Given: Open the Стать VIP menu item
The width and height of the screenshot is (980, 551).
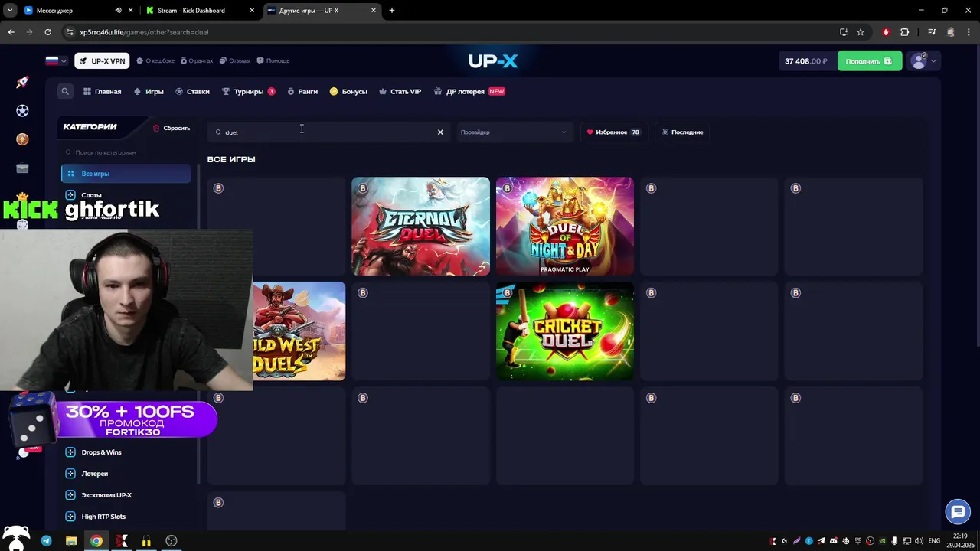Looking at the screenshot, I should point(400,91).
